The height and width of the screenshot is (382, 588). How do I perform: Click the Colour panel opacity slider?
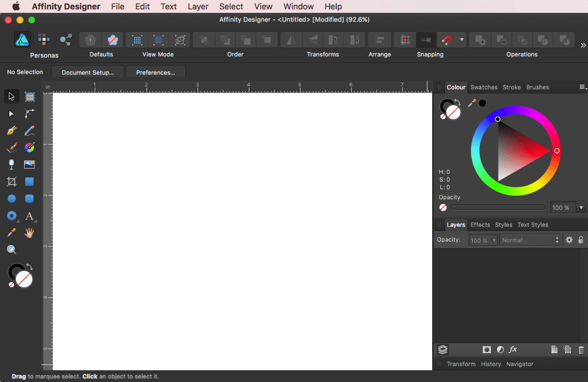click(x=497, y=207)
